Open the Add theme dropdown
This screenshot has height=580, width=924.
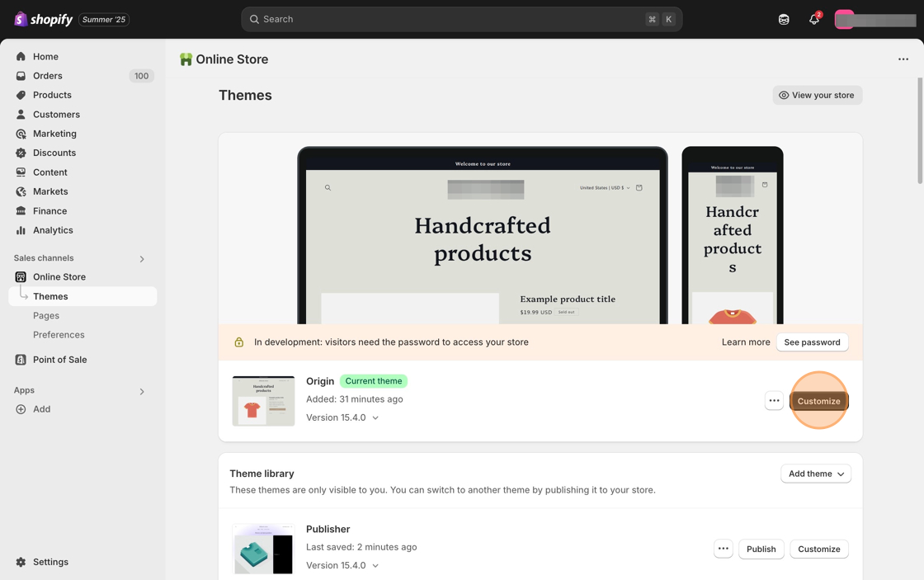click(x=815, y=474)
